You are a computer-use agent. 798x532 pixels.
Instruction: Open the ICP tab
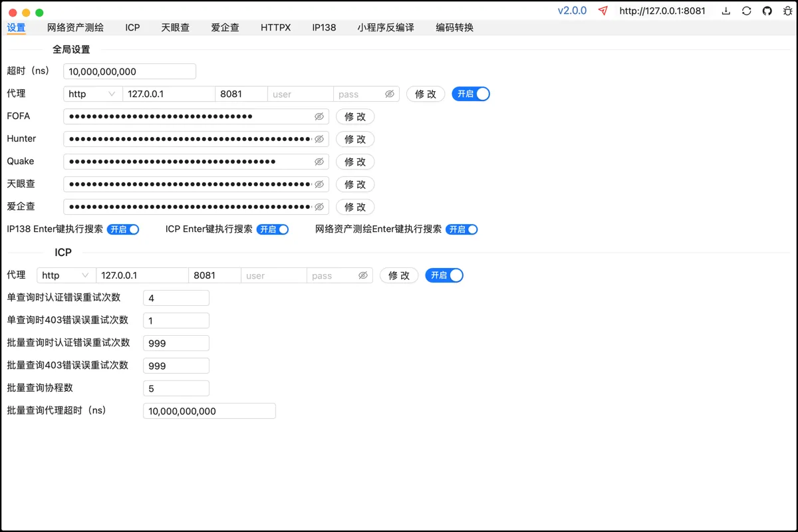pos(132,28)
